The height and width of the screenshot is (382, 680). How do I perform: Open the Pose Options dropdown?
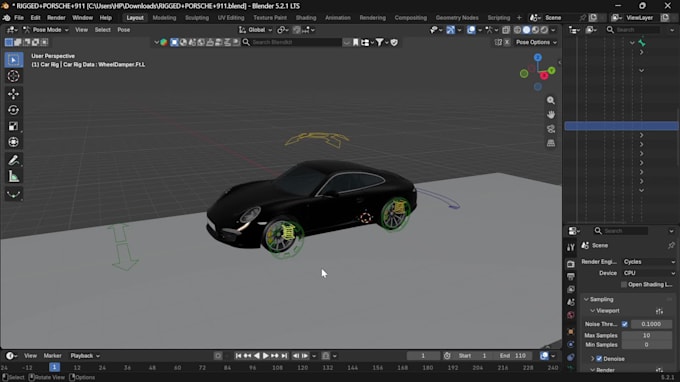click(536, 42)
